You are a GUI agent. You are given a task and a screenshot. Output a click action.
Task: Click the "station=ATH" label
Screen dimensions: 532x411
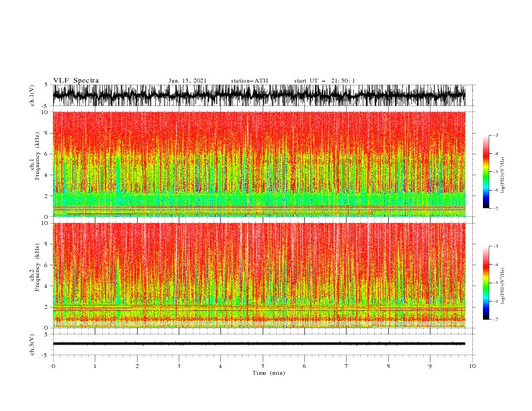(249, 81)
